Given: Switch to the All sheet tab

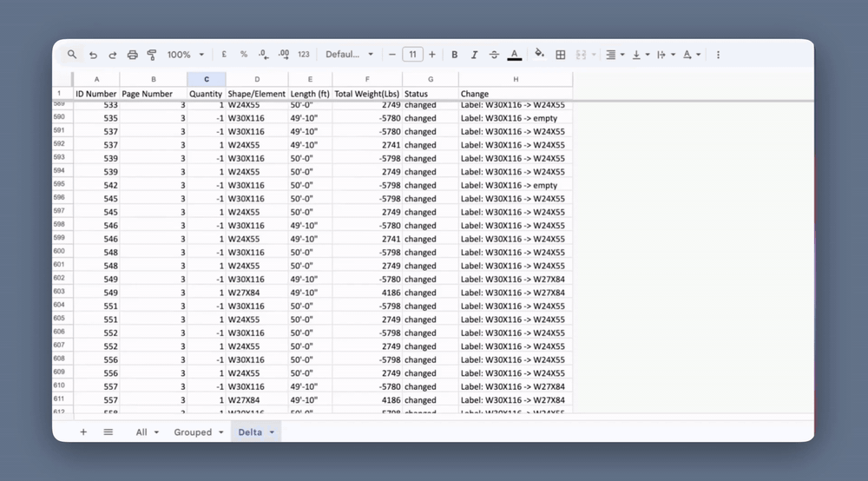Looking at the screenshot, I should 141,432.
